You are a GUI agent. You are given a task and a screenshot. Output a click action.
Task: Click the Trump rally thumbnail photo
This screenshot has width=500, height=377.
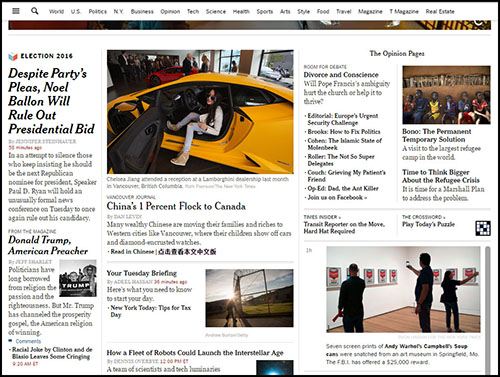[78, 278]
